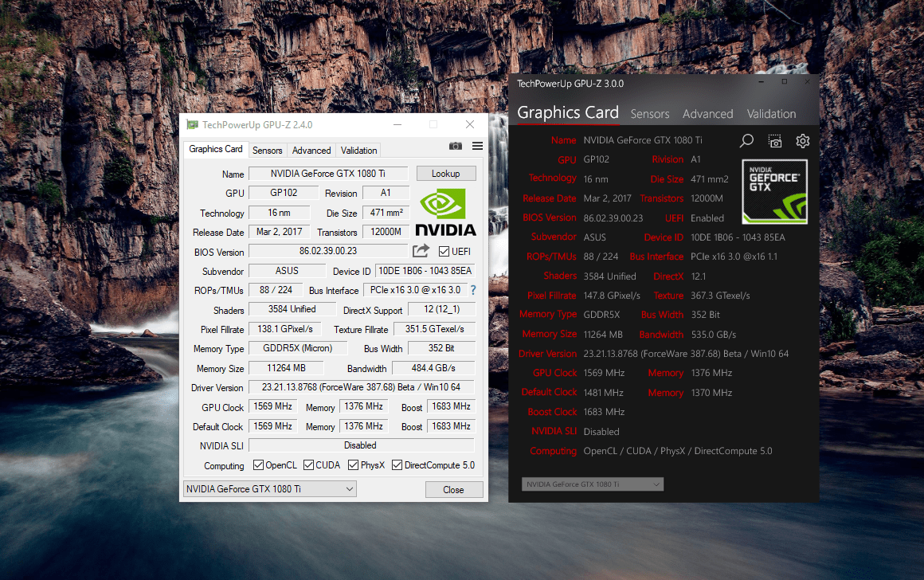Click the ROPs/TMUs 88 / 224 field in GPU-Z 2.4.0
This screenshot has height=580, width=924.
coord(276,290)
